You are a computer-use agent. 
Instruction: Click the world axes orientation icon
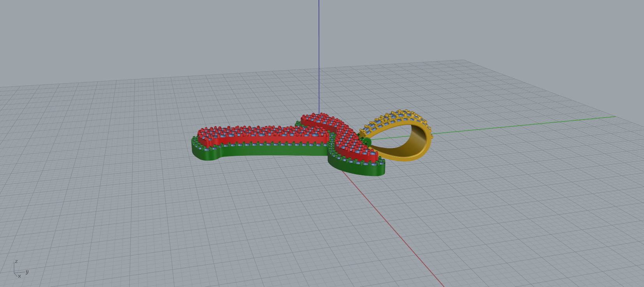(x=21, y=269)
